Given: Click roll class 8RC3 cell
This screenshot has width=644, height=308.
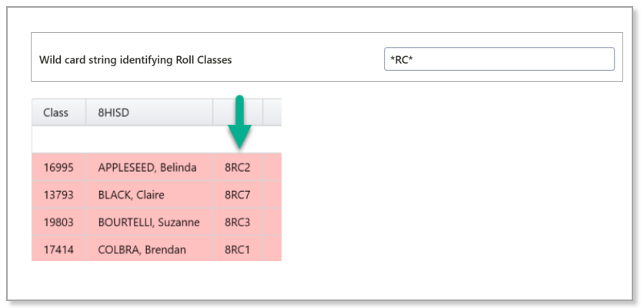Looking at the screenshot, I should (x=238, y=223).
